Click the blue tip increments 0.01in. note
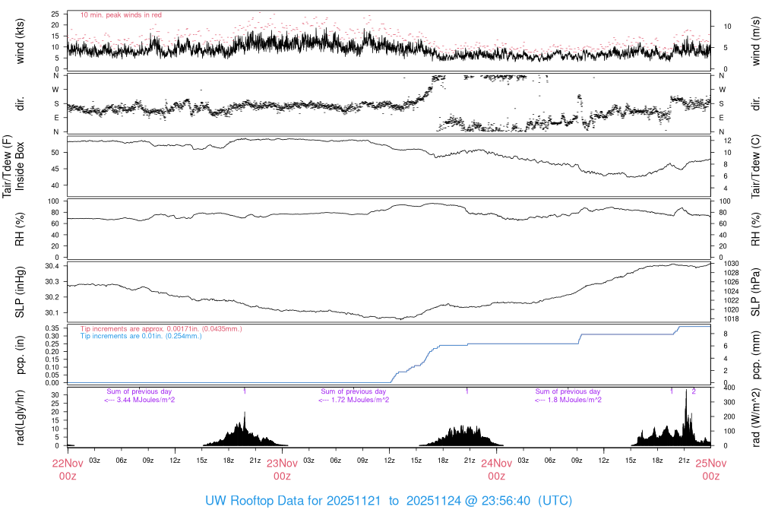The image size is (778, 532). point(141,336)
